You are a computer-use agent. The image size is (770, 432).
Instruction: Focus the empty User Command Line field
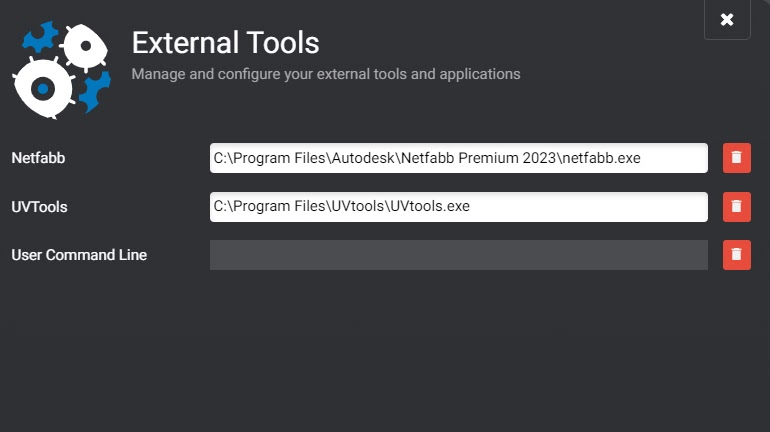tap(459, 255)
